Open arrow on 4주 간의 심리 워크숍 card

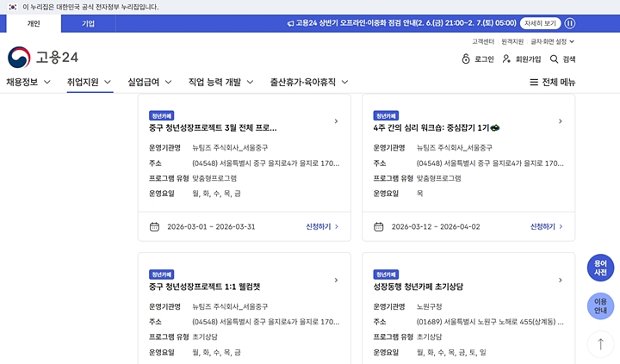click(561, 121)
